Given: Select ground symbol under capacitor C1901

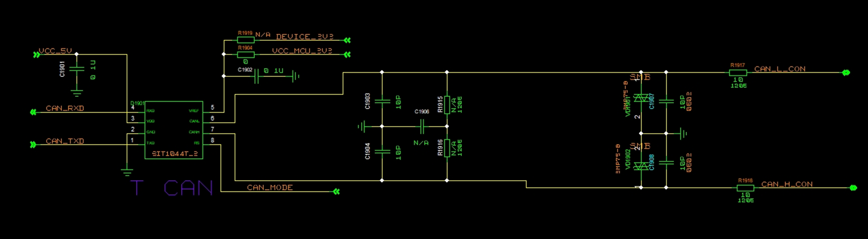Looking at the screenshot, I should 77,93.
